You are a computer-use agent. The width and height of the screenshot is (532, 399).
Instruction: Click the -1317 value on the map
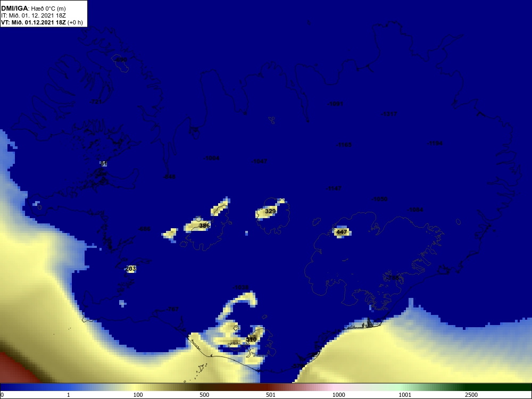point(389,114)
